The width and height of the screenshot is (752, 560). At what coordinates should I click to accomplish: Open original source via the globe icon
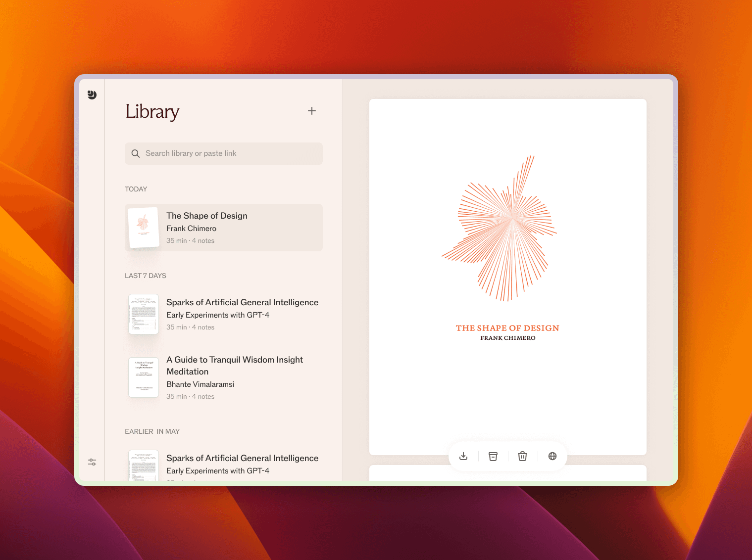(552, 456)
